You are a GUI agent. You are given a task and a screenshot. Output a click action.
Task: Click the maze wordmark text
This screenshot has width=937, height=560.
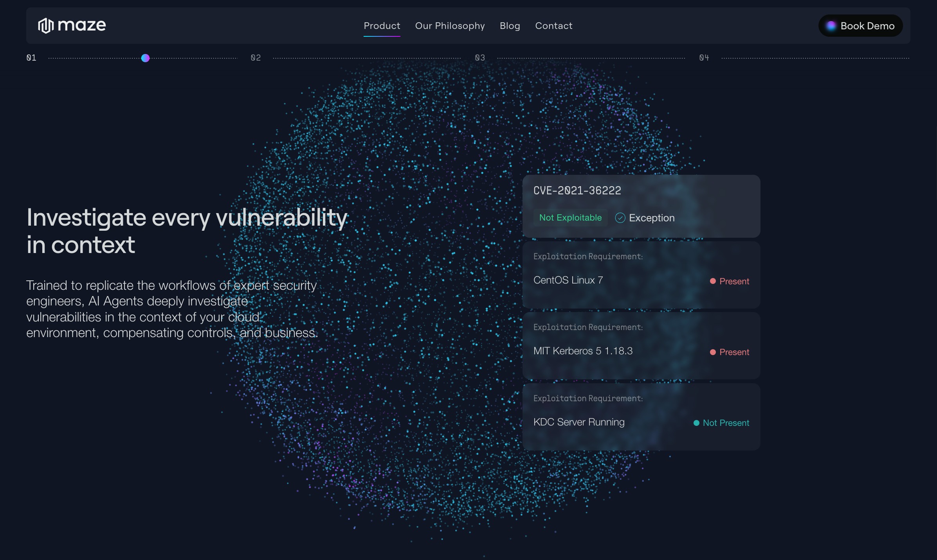click(82, 26)
